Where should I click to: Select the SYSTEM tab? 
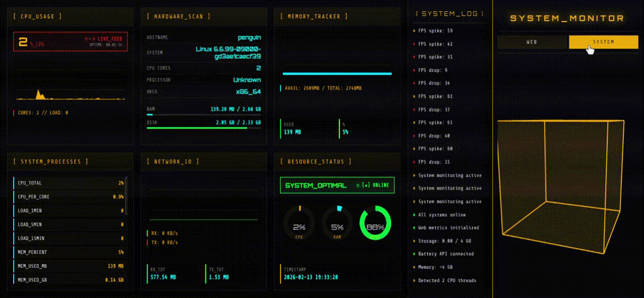pos(603,42)
